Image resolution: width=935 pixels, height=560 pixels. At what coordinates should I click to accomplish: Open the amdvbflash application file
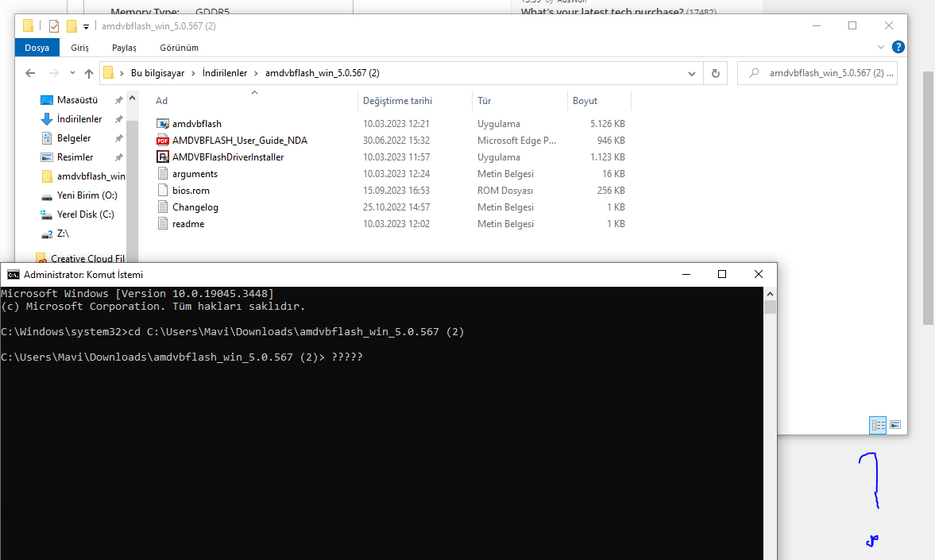(x=197, y=123)
